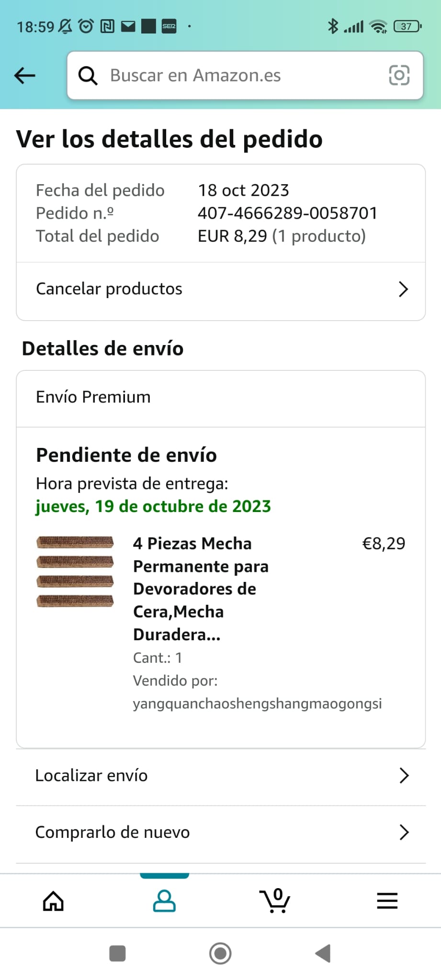Viewport: 441px width, 980px height.
Task: Focus the Buscar en Amazon.es field
Action: (239, 76)
